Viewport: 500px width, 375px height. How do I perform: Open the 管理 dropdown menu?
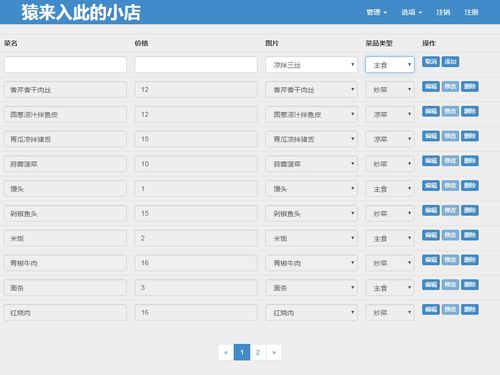(x=377, y=12)
